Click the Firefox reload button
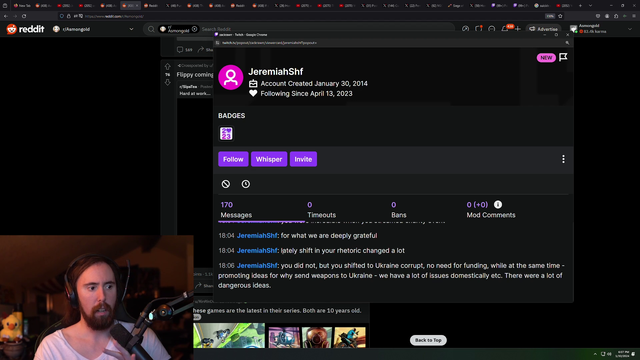Viewport: 640px width, 360px height. (24, 16)
